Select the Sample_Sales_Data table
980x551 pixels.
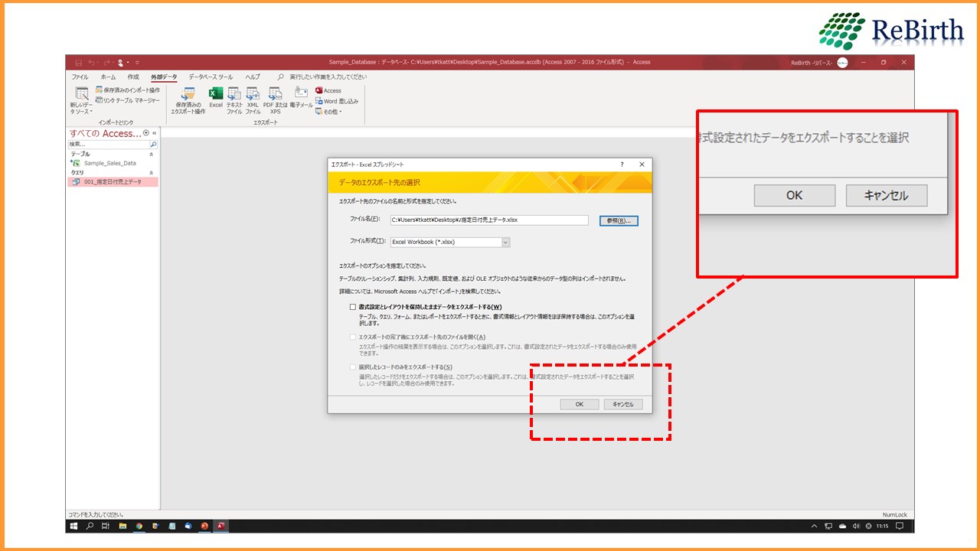(x=109, y=163)
